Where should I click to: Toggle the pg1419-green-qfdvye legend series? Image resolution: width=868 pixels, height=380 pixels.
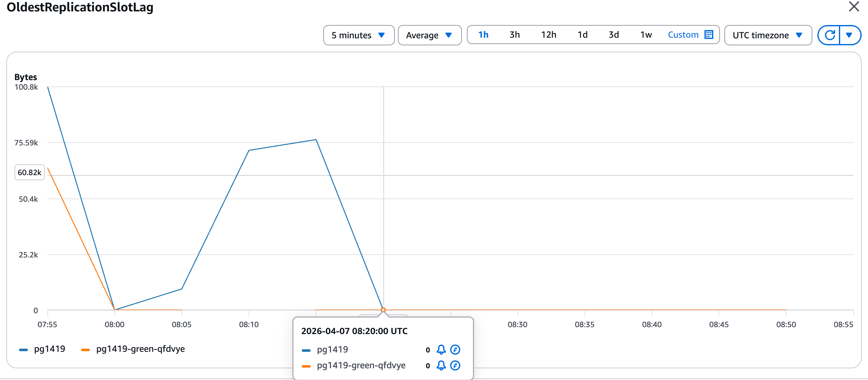coord(140,349)
